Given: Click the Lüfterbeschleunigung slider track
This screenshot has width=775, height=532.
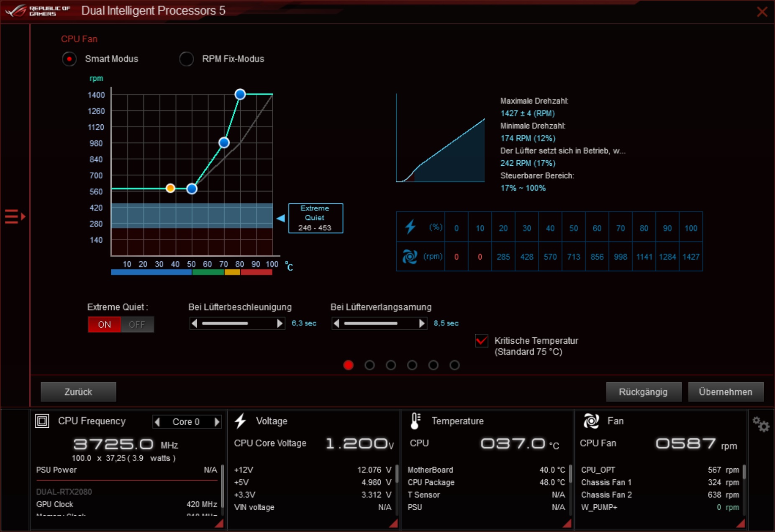Looking at the screenshot, I should coord(237,324).
